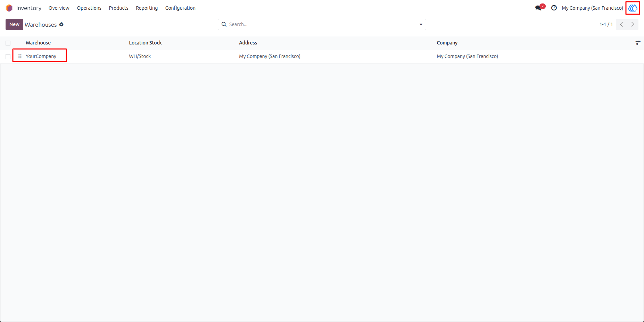Open the Odoo Inventory app logo
Image resolution: width=644 pixels, height=322 pixels.
pyautogui.click(x=9, y=8)
